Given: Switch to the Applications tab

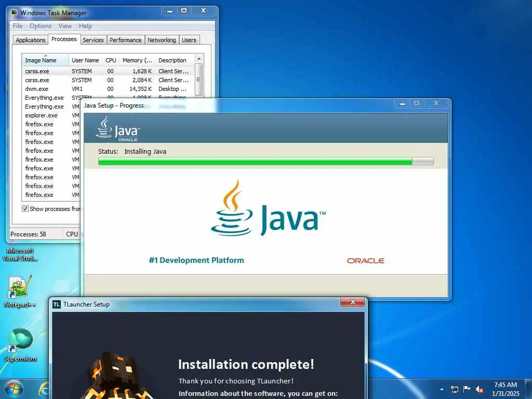Looking at the screenshot, I should (x=31, y=40).
